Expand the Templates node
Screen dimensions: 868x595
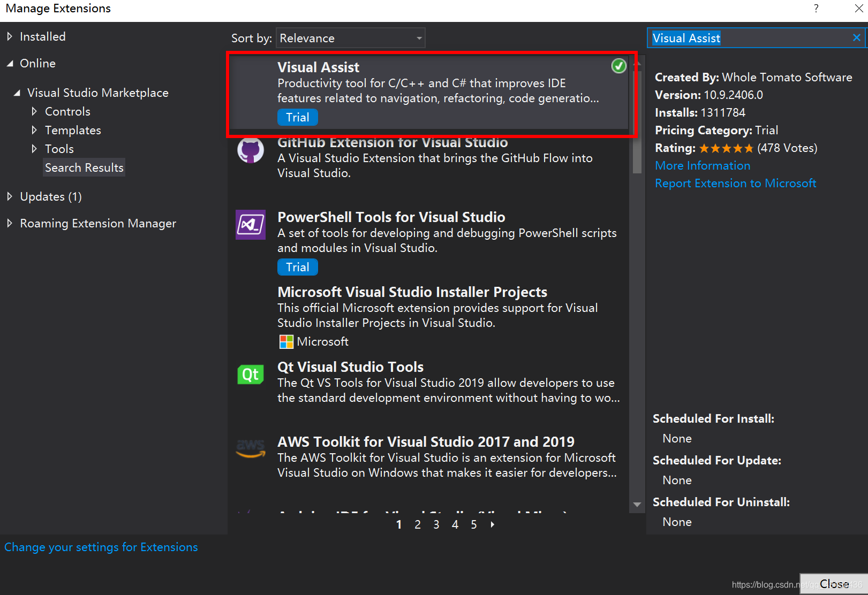point(34,130)
